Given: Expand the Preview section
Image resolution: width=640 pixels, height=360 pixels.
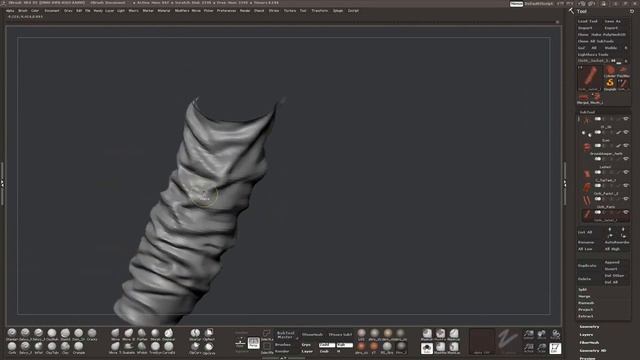Looking at the screenshot, I should (x=587, y=358).
